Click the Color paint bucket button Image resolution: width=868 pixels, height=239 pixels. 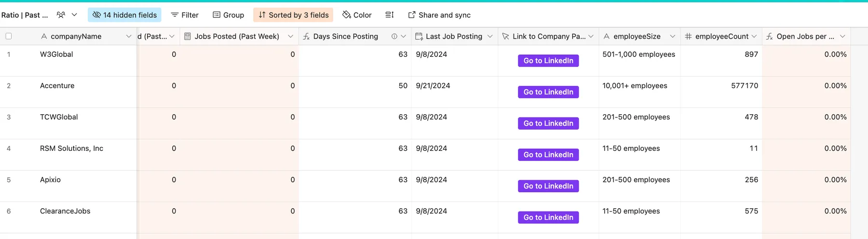[357, 15]
